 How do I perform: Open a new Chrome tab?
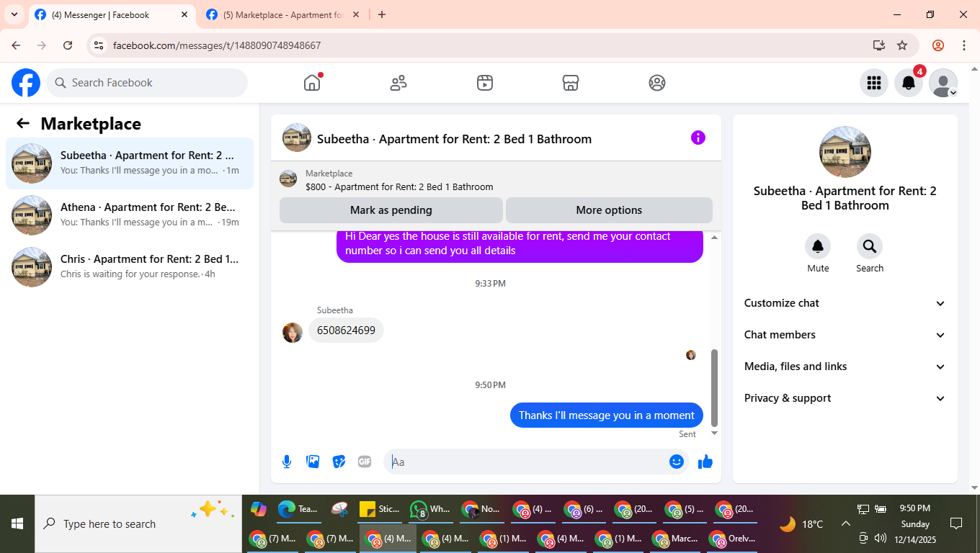click(382, 14)
